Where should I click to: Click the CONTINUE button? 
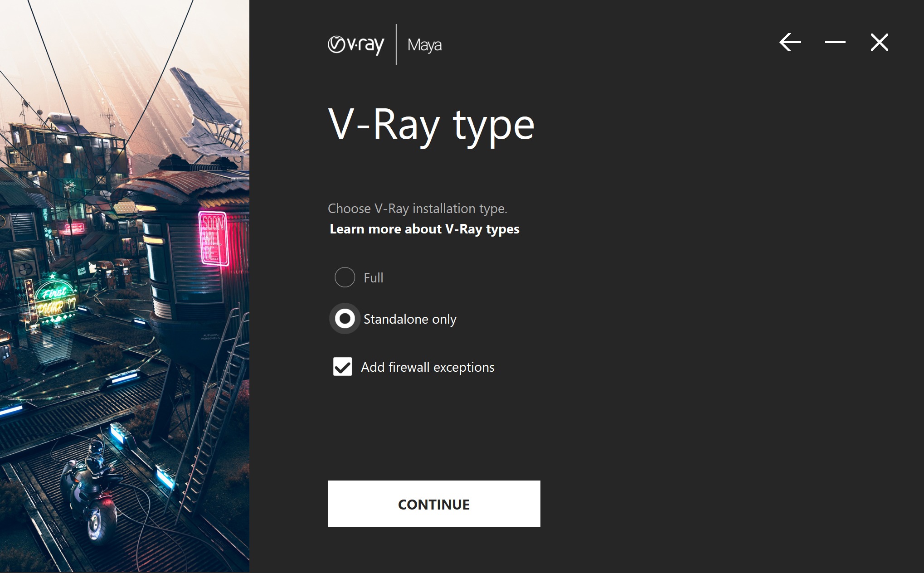coord(434,504)
